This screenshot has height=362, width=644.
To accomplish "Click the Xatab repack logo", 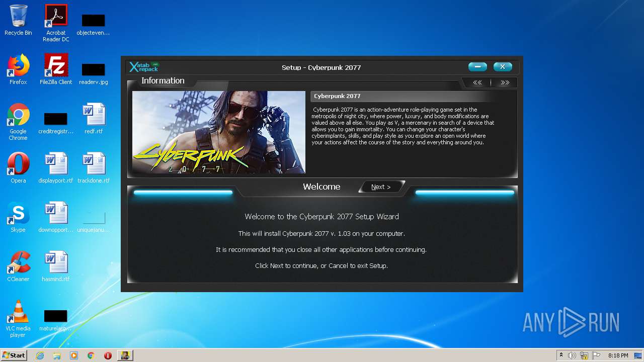I will (144, 67).
